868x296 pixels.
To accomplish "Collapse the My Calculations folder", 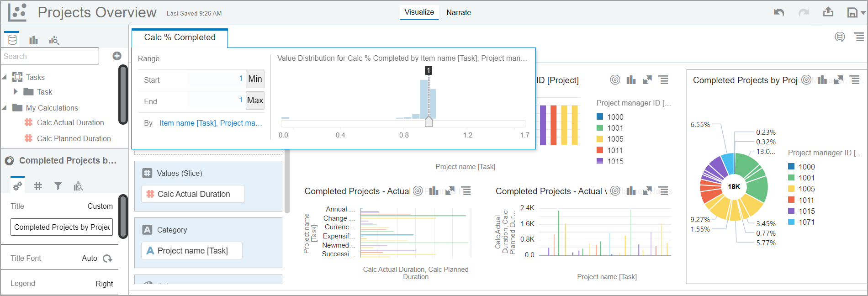I will [x=4, y=108].
